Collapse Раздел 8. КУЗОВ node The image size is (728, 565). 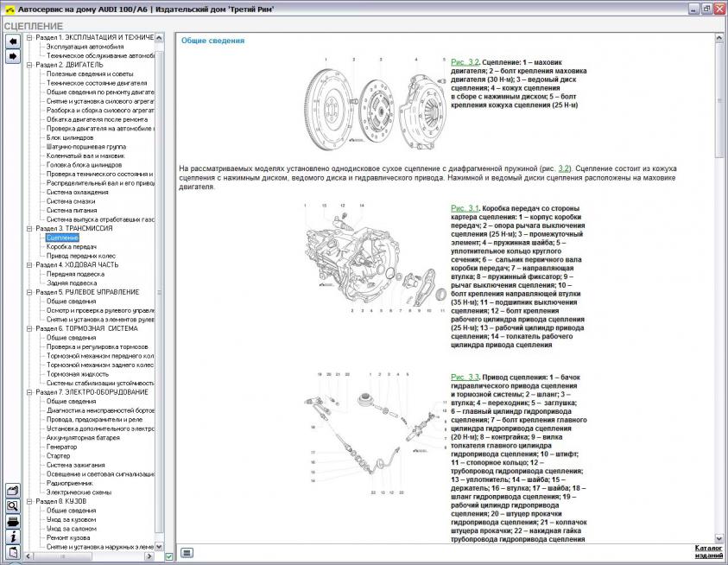[29, 501]
